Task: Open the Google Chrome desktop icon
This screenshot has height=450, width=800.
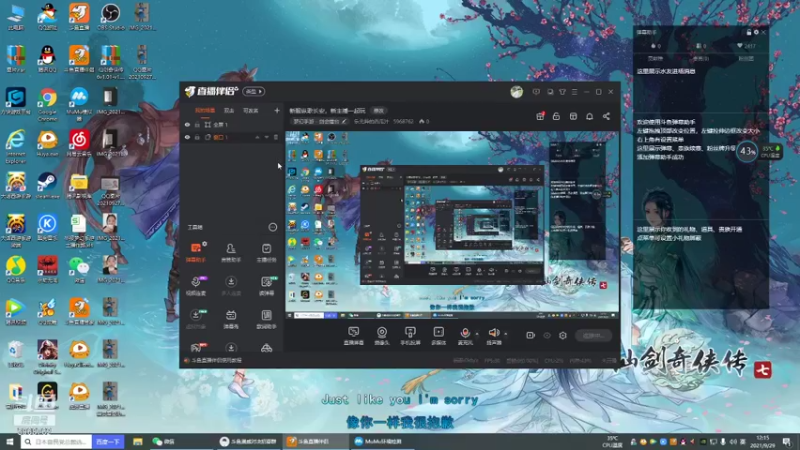Action: [x=47, y=104]
